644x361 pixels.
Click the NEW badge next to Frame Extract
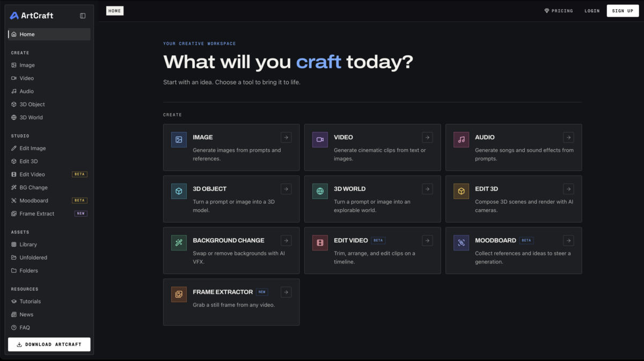tap(80, 213)
